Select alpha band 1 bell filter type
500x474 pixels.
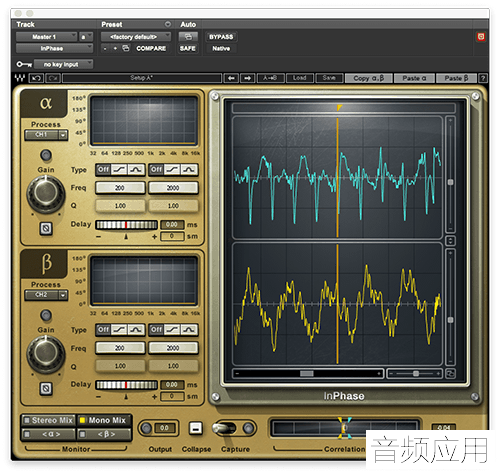pyautogui.click(x=136, y=170)
